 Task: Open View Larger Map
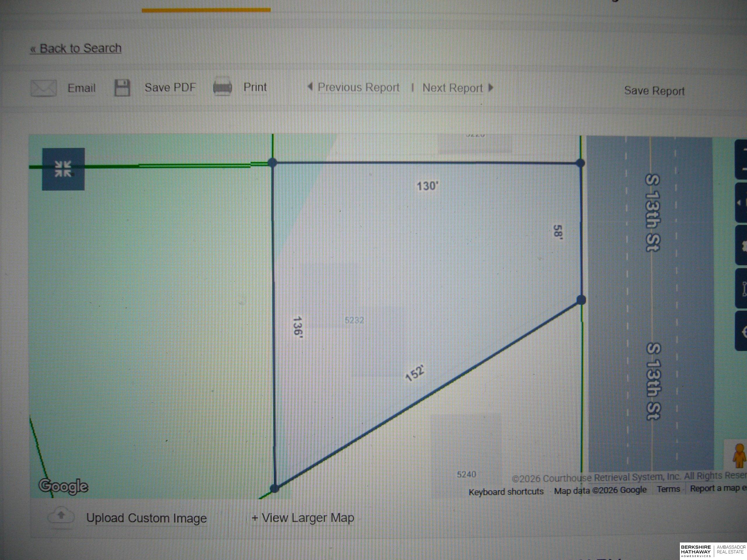(x=303, y=517)
